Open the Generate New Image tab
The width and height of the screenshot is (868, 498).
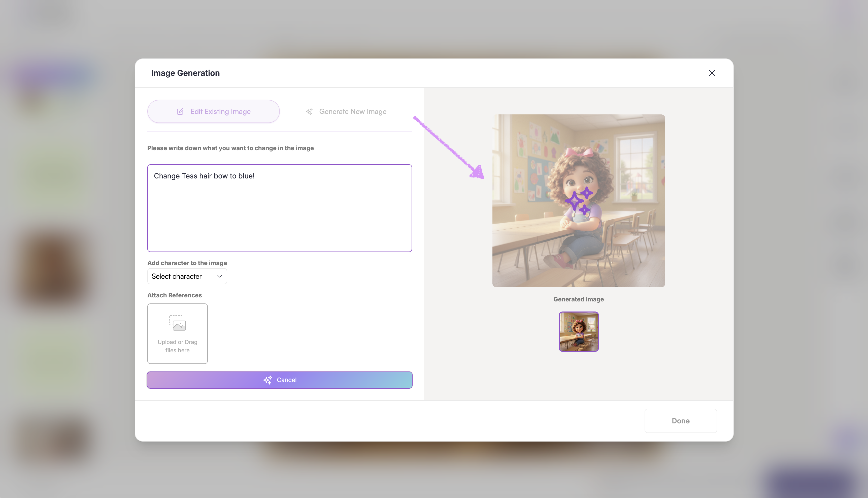pyautogui.click(x=352, y=111)
